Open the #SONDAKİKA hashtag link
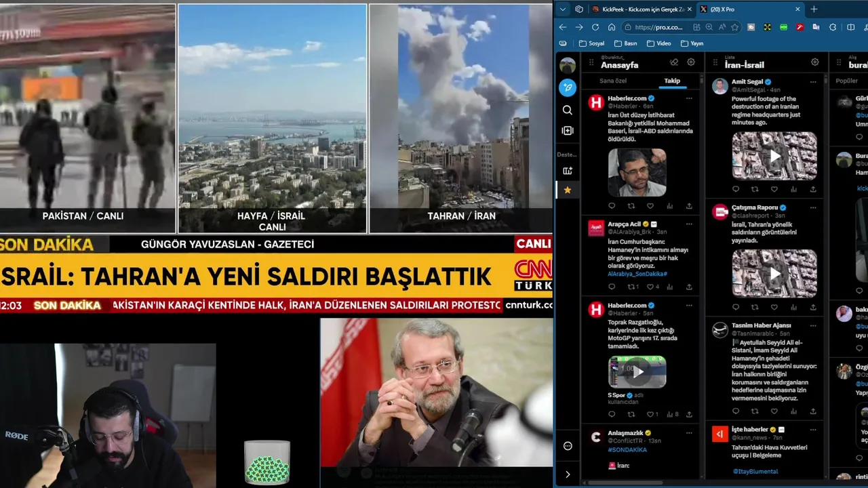The width and height of the screenshot is (868, 488). (627, 449)
